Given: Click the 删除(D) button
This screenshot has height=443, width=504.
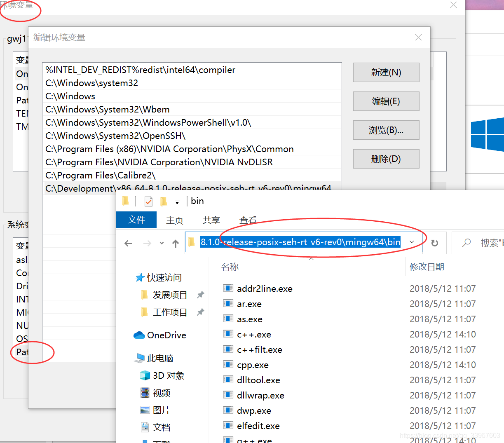Looking at the screenshot, I should (x=386, y=159).
